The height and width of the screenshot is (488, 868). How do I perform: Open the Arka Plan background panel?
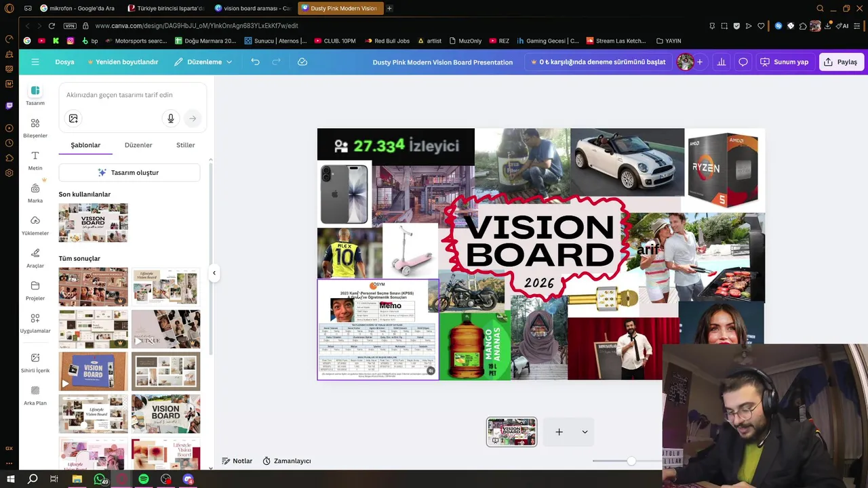[35, 395]
